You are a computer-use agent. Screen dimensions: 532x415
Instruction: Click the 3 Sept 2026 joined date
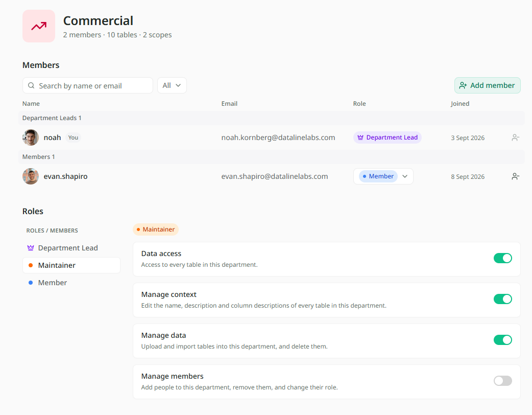(x=468, y=138)
